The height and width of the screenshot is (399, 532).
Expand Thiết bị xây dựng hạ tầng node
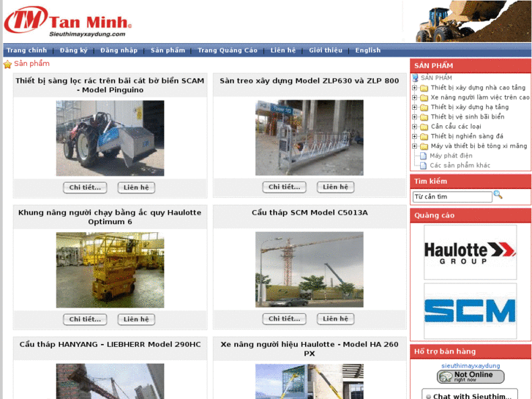tap(415, 108)
